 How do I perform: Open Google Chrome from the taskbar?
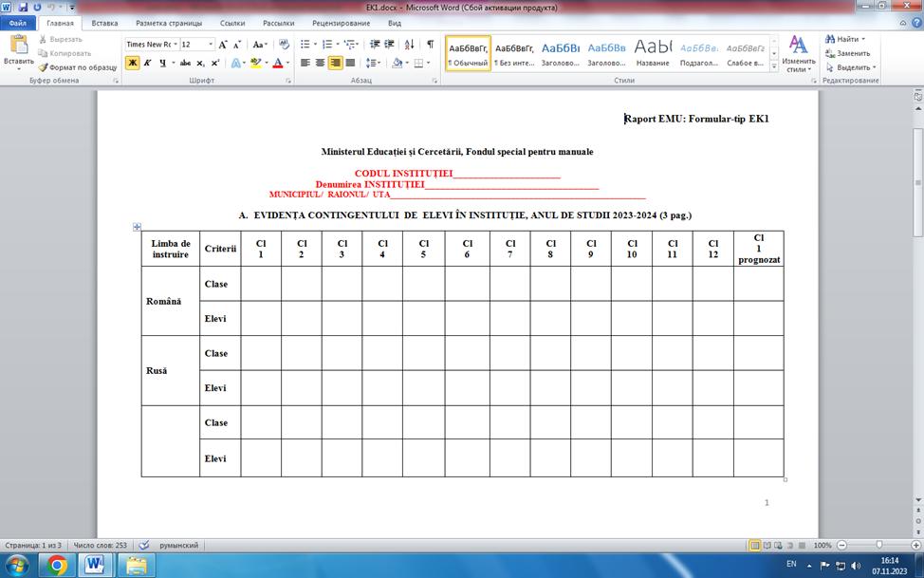pos(57,566)
